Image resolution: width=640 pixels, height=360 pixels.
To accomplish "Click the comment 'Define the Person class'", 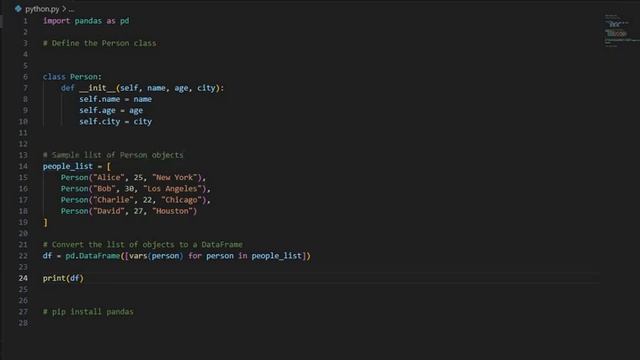I will coord(100,43).
